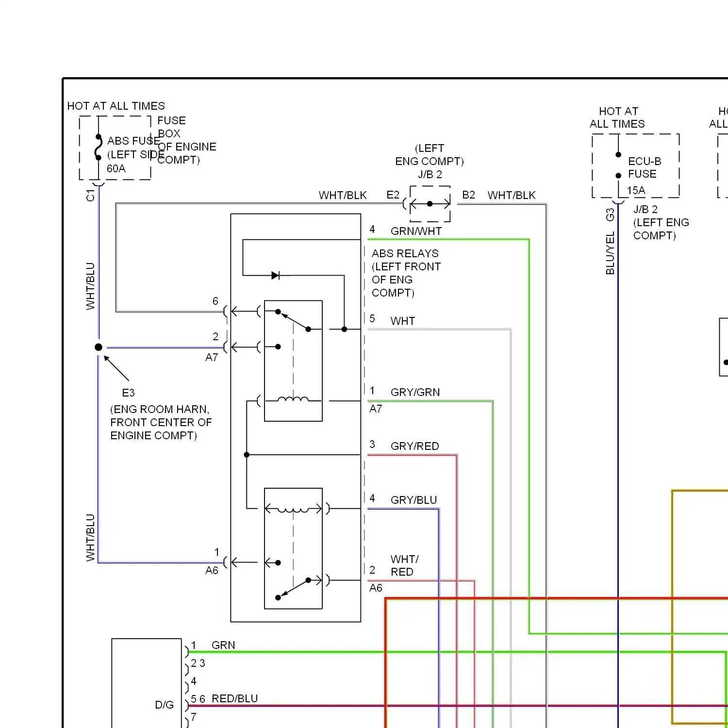This screenshot has width=728, height=728.
Task: Click the 'GRN/WHT' wire label at pin 4
Action: click(x=416, y=231)
